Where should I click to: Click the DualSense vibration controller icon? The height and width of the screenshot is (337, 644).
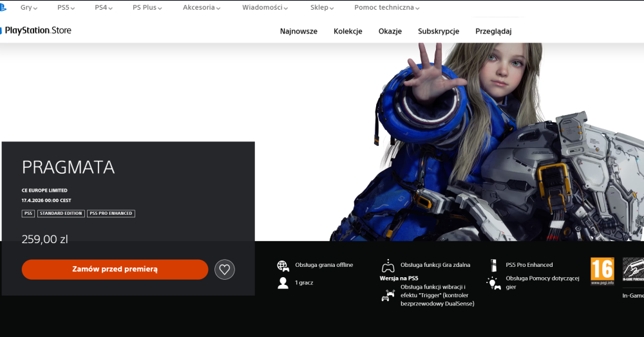(388, 295)
